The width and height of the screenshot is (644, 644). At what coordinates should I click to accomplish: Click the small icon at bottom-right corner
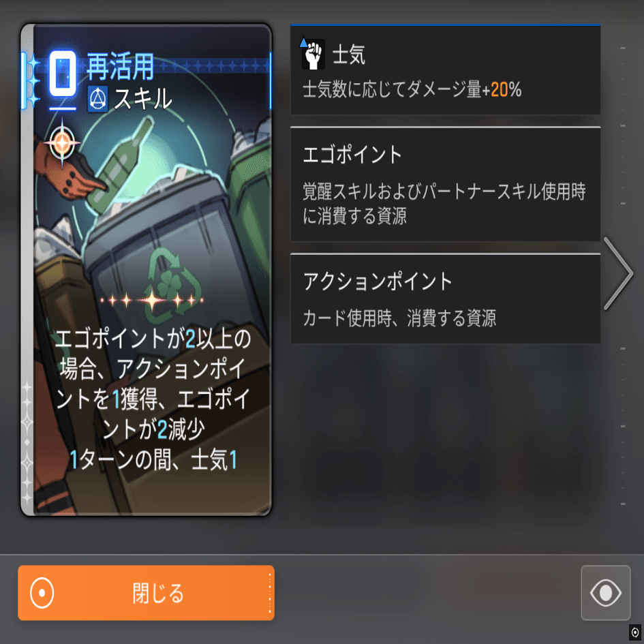[635, 632]
